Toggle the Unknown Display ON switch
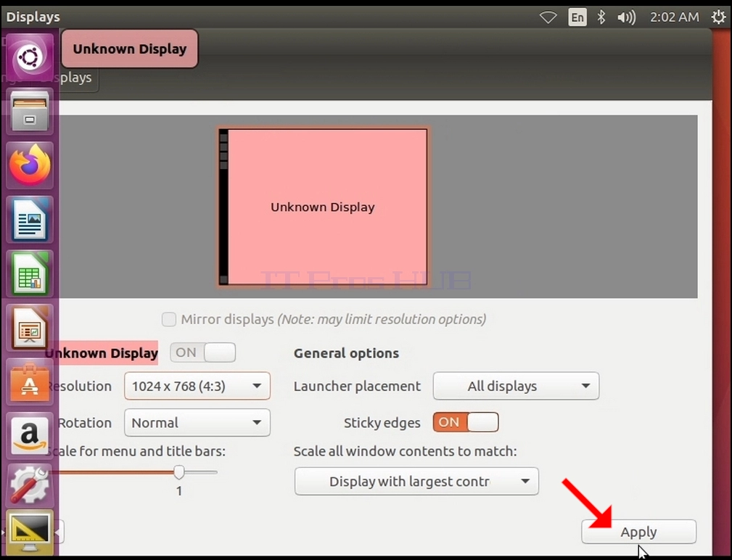732x560 pixels. click(203, 353)
